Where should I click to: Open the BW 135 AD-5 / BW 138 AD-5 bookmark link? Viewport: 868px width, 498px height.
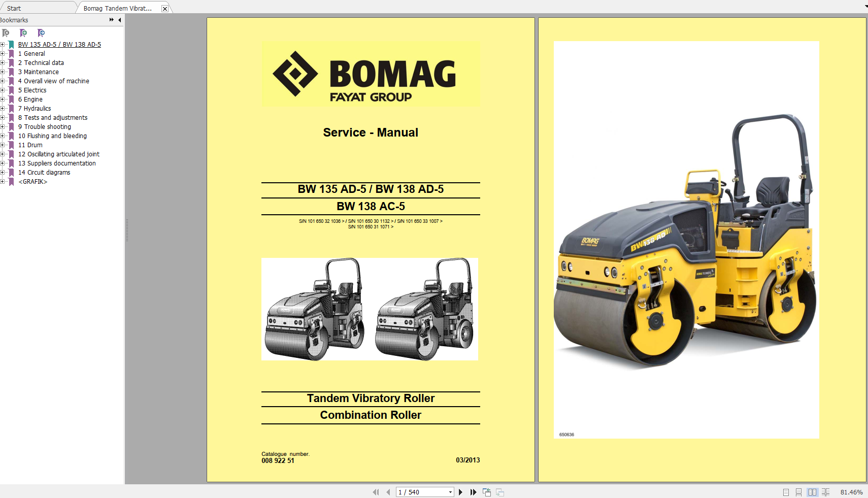(x=59, y=45)
